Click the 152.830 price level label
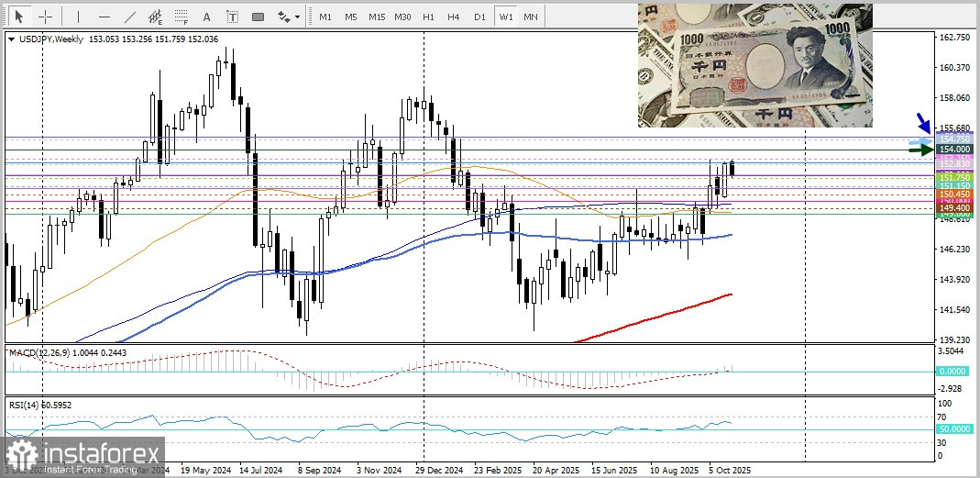This screenshot has height=478, width=980. point(953,164)
